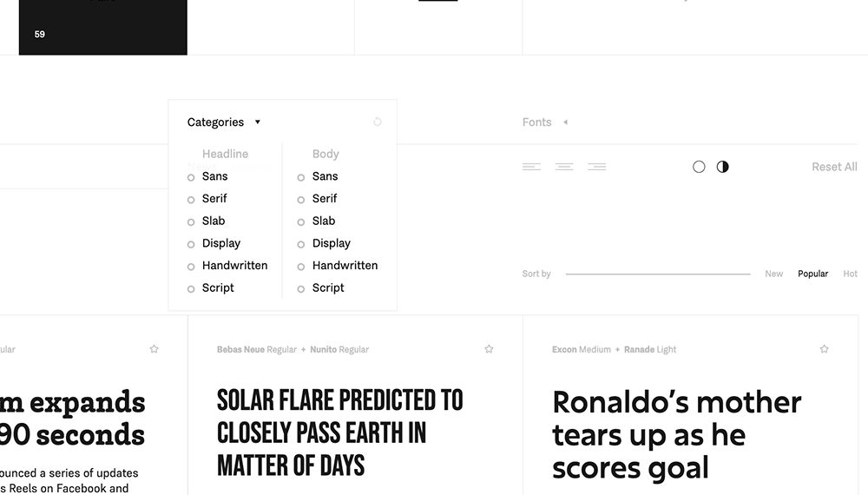Image resolution: width=868 pixels, height=495 pixels.
Task: Select Sans under Headline categories
Action: click(x=192, y=177)
